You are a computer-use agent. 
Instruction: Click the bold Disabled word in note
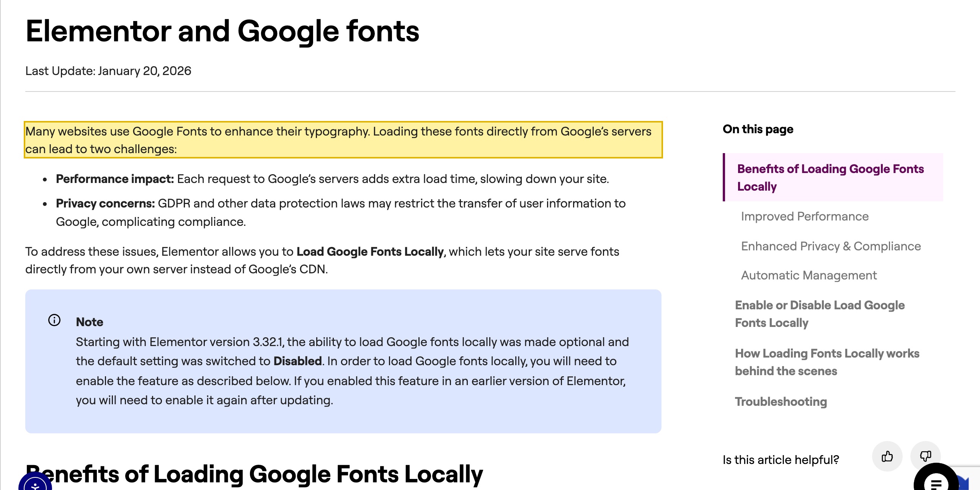297,361
